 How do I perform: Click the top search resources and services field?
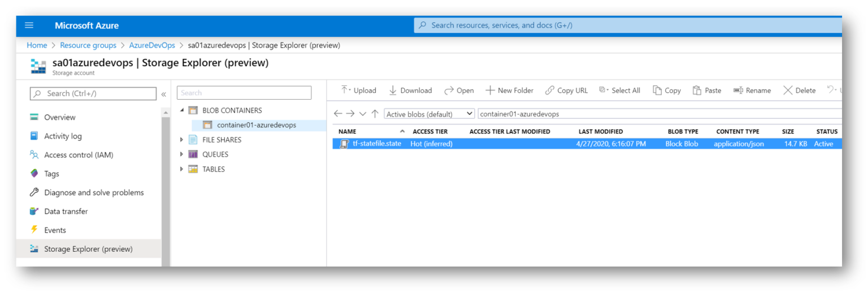(x=628, y=25)
